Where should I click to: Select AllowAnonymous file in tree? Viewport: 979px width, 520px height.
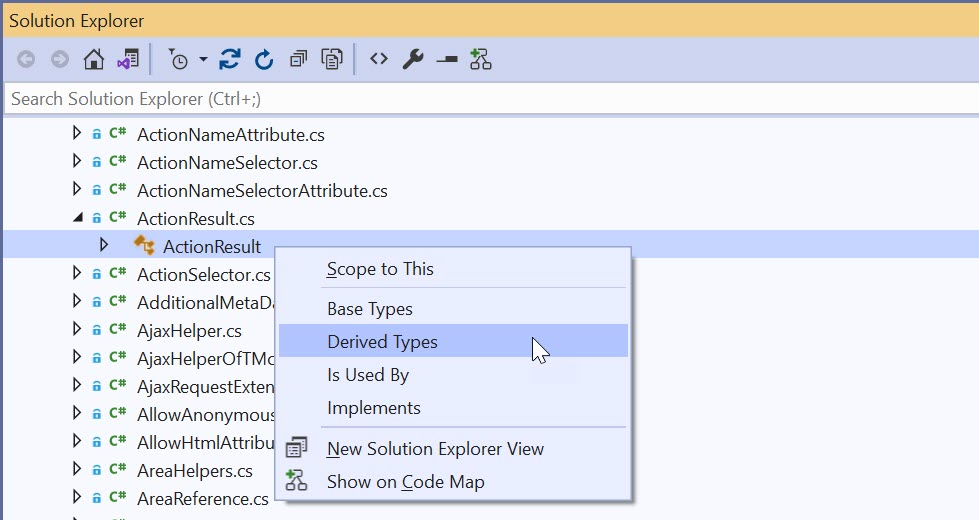pos(205,415)
